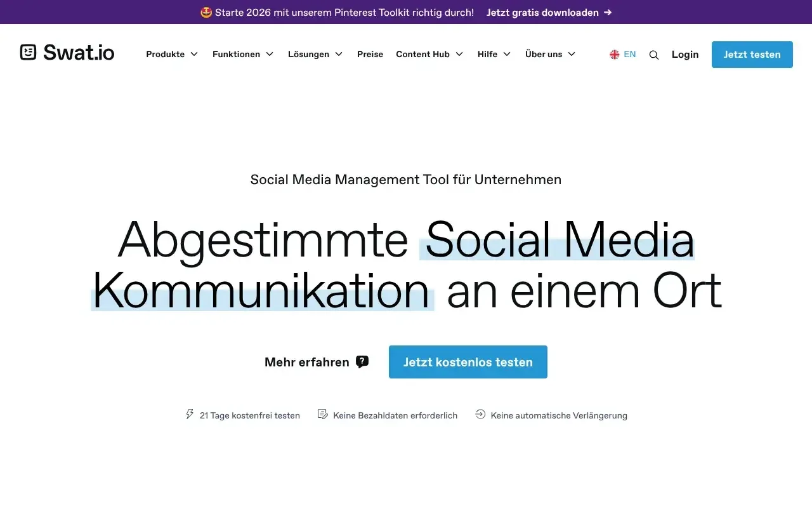Click the chat bubble question icon
This screenshot has width=812, height=508.
pyautogui.click(x=362, y=362)
